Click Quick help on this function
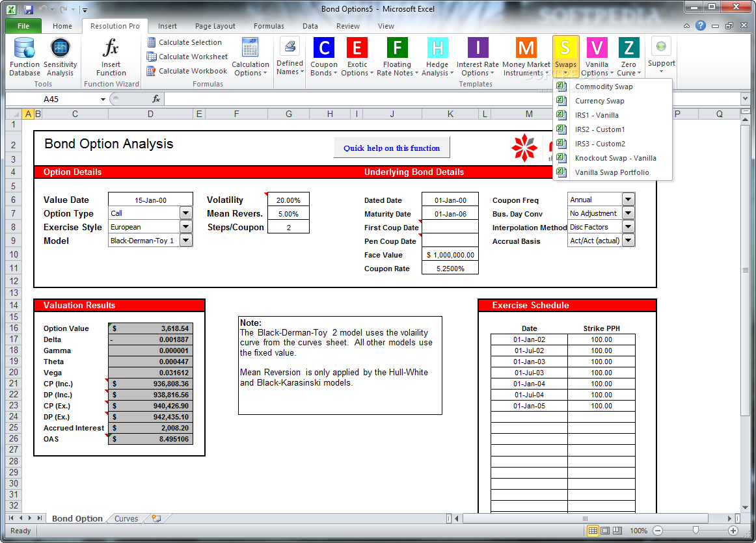Image resolution: width=756 pixels, height=543 pixels. (x=392, y=148)
